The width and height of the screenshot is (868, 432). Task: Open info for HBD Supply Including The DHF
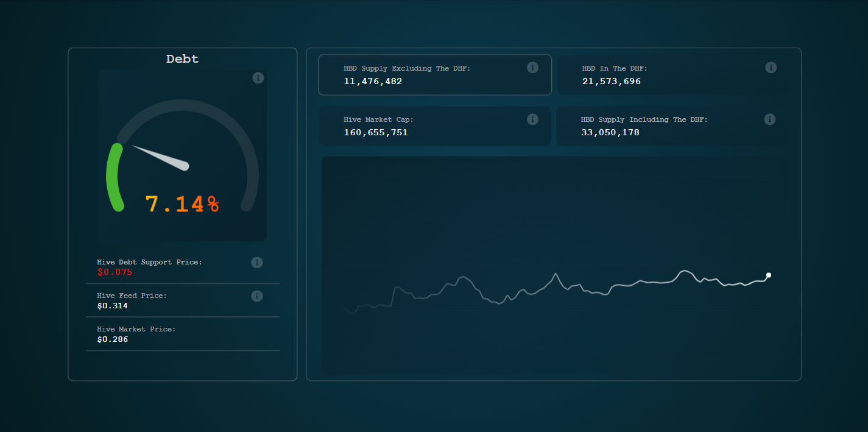(x=770, y=119)
